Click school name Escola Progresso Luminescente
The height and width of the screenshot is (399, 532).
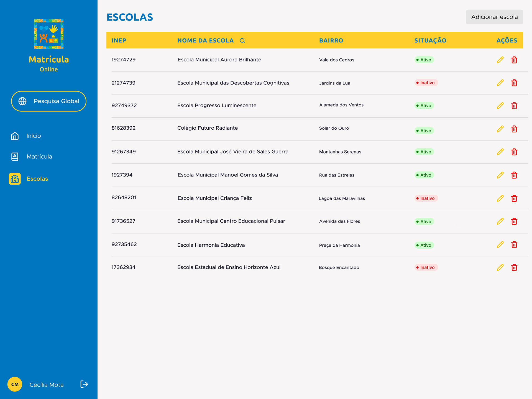tap(217, 105)
